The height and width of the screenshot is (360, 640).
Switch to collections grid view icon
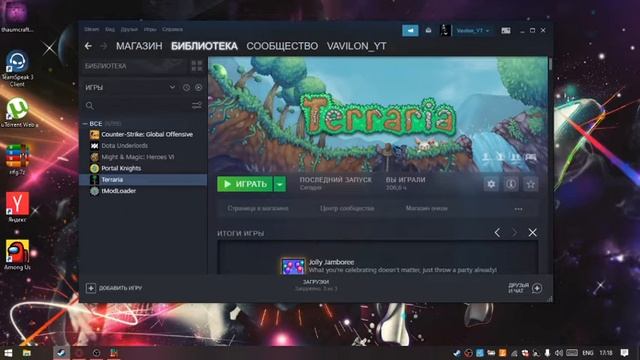[197, 66]
